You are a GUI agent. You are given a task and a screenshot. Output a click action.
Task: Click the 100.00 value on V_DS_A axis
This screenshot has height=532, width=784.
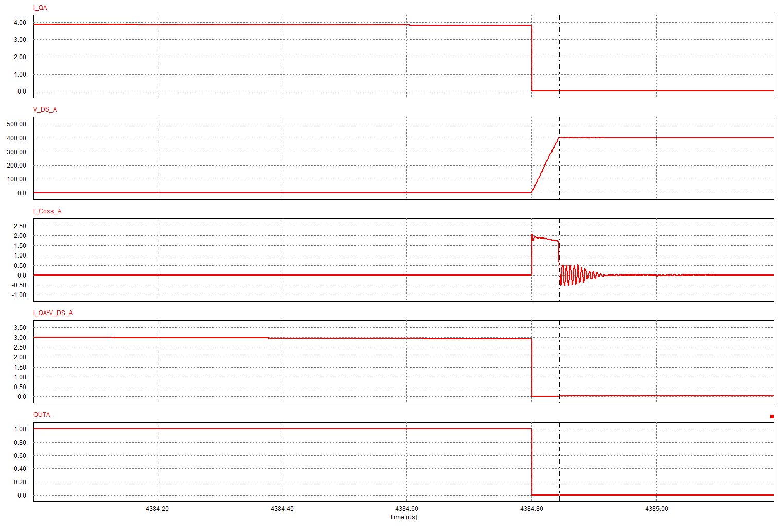coord(16,179)
